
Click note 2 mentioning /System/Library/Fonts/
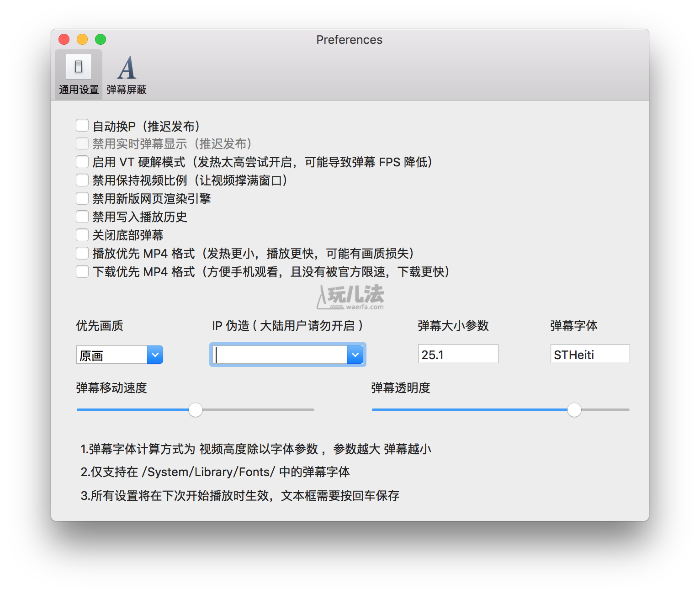[x=215, y=472]
